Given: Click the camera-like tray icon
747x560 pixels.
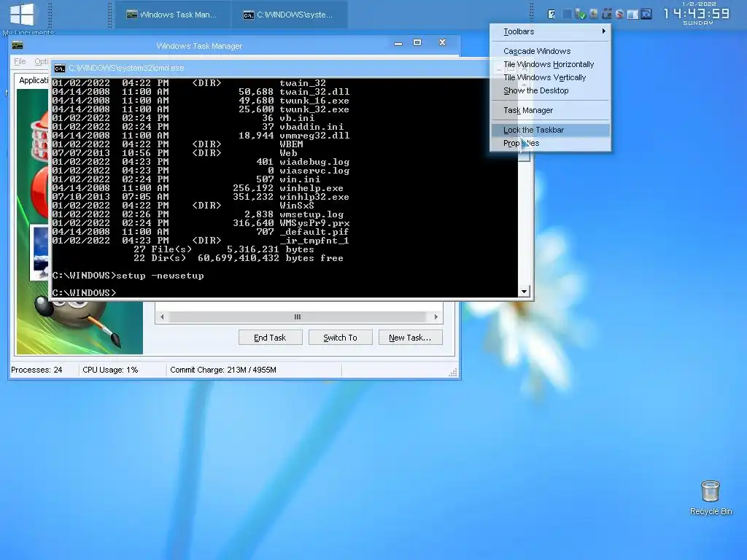Looking at the screenshot, I should [x=606, y=15].
